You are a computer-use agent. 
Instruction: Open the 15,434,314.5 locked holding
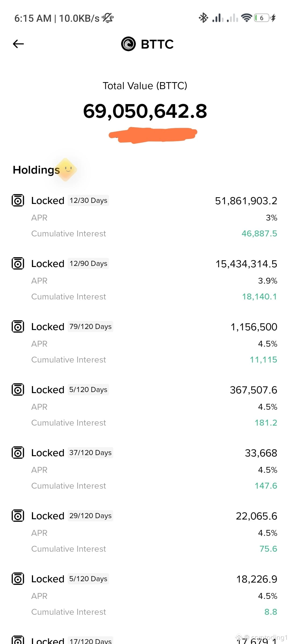click(x=145, y=280)
